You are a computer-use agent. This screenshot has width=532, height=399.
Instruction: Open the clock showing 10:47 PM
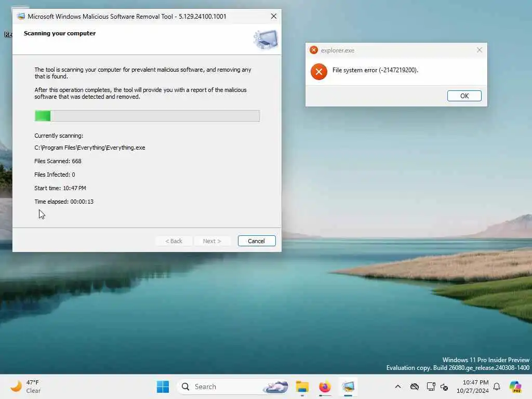pyautogui.click(x=473, y=387)
